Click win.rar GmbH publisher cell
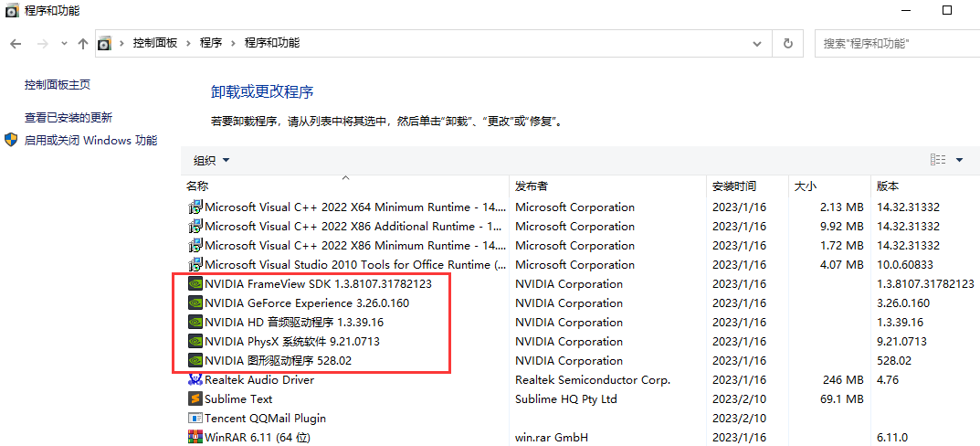The height and width of the screenshot is (446, 980). [552, 437]
